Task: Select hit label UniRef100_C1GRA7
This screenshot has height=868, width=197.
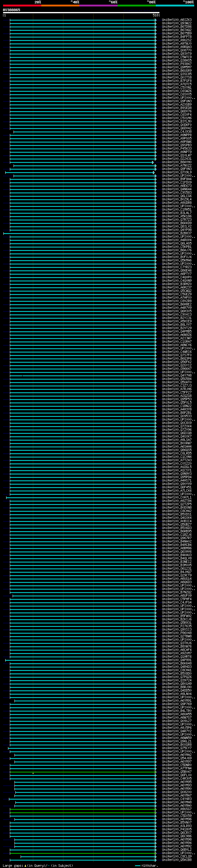Action: [177, 342]
